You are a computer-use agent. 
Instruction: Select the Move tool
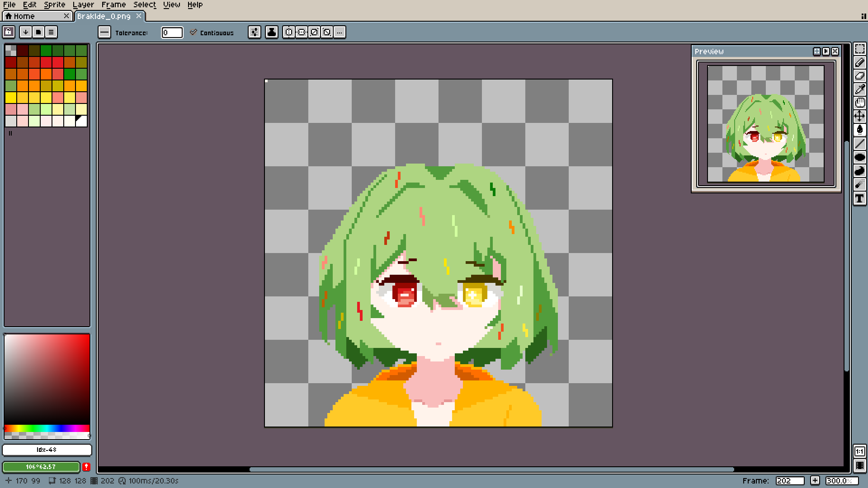859,117
